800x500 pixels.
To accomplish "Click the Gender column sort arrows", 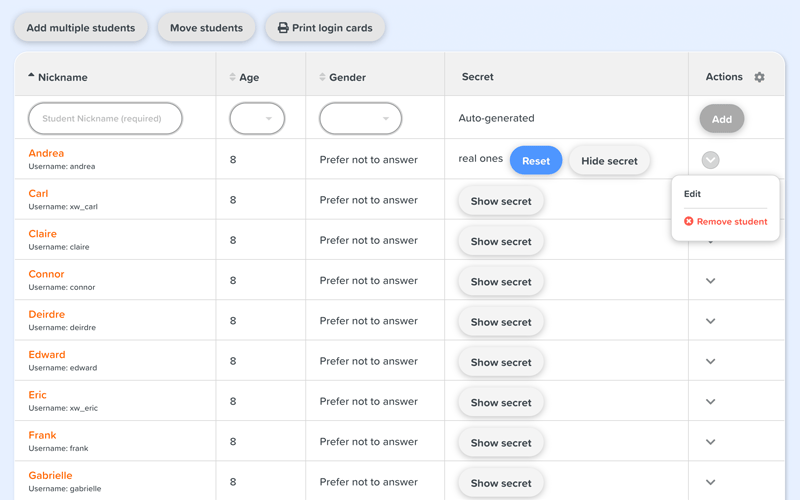I will tap(322, 77).
